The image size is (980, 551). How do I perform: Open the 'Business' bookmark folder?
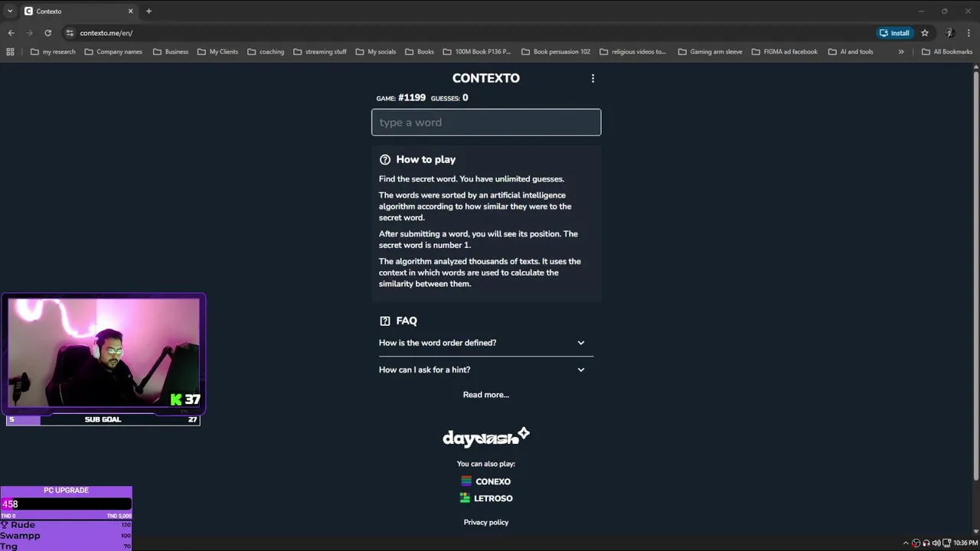coord(171,52)
